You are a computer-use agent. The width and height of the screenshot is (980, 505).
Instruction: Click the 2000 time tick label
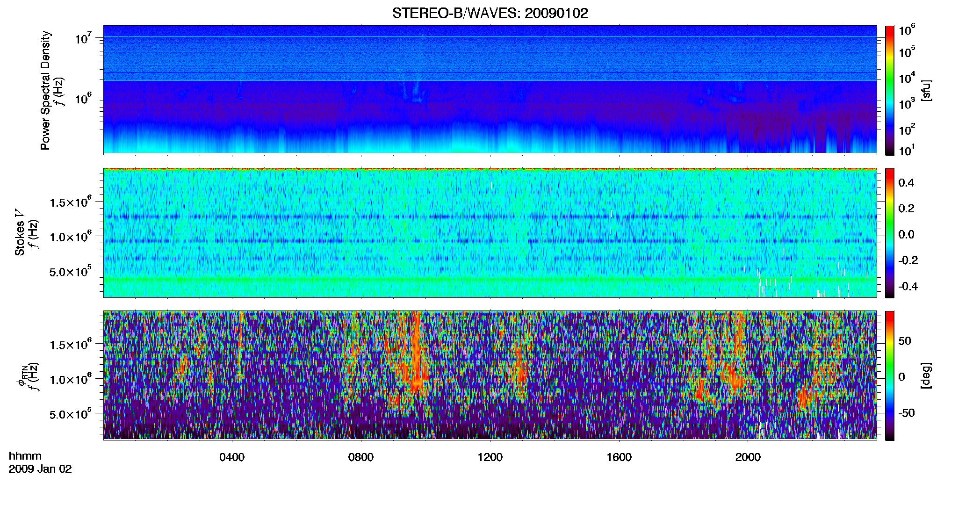tap(748, 457)
